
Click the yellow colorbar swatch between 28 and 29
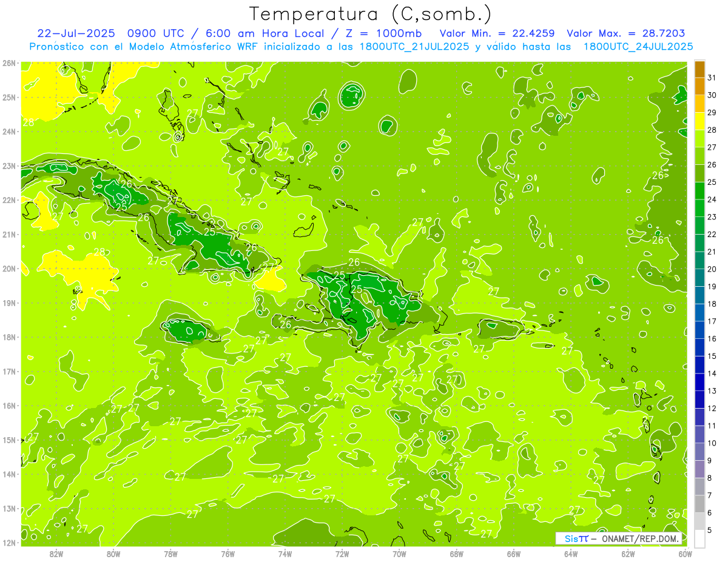[x=699, y=121]
